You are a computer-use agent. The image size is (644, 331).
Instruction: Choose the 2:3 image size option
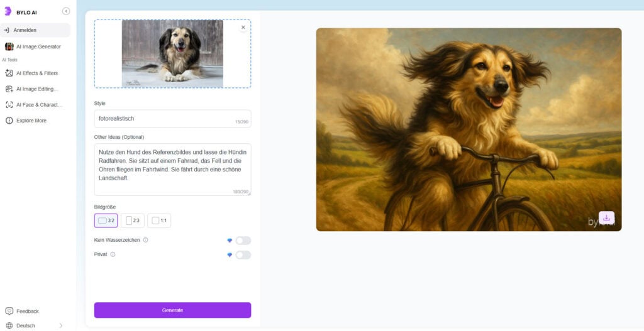(x=132, y=220)
